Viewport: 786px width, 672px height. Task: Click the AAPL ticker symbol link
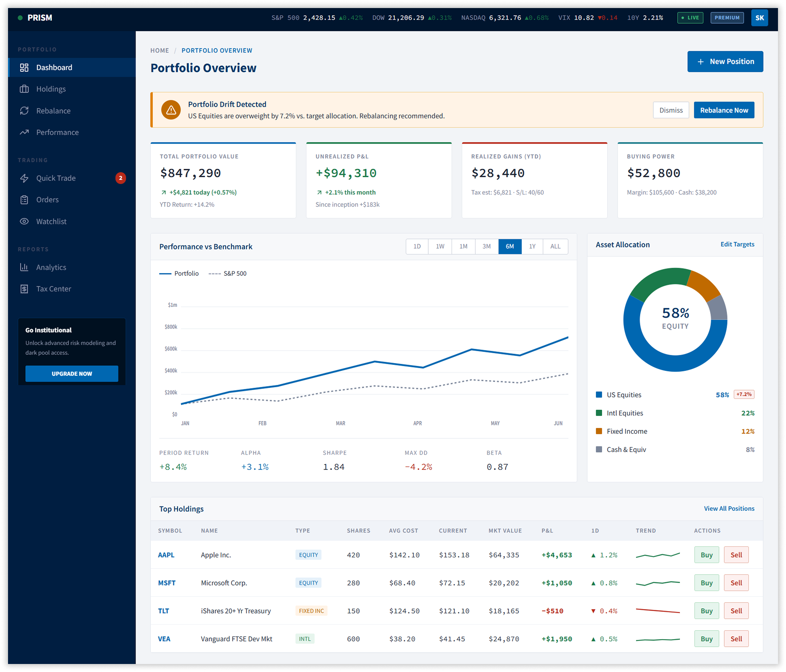[x=166, y=555]
